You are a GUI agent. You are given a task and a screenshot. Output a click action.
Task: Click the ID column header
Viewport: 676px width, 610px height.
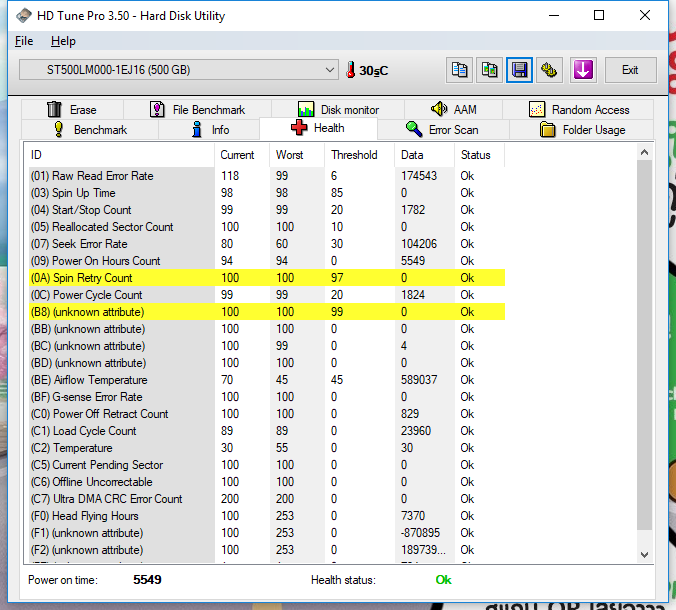pos(121,155)
